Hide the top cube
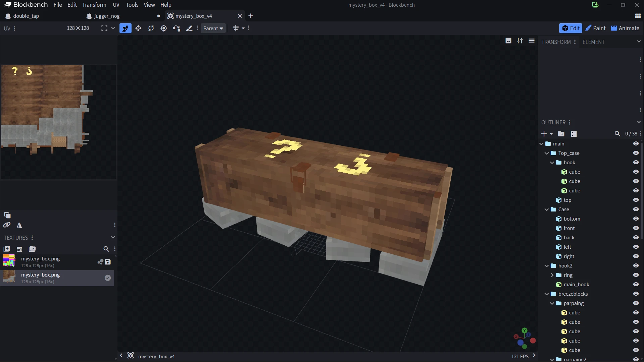This screenshot has width=644, height=362. click(636, 200)
